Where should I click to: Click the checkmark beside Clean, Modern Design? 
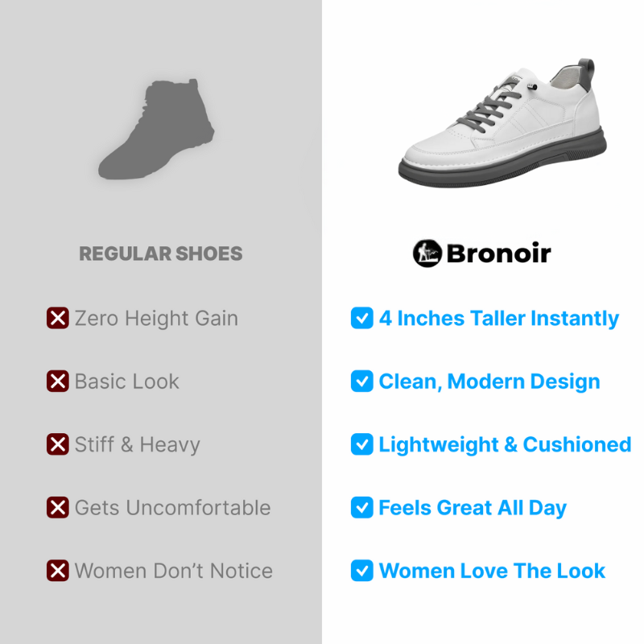click(x=361, y=381)
